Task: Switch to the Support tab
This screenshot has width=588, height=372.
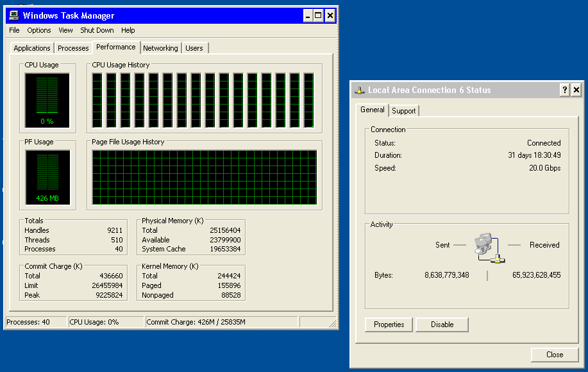Action: (x=404, y=111)
